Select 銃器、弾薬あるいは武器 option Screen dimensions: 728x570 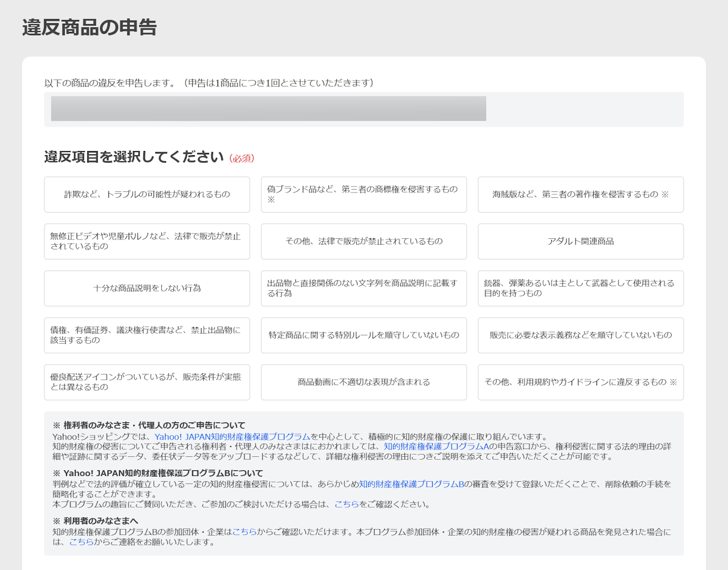coord(580,288)
